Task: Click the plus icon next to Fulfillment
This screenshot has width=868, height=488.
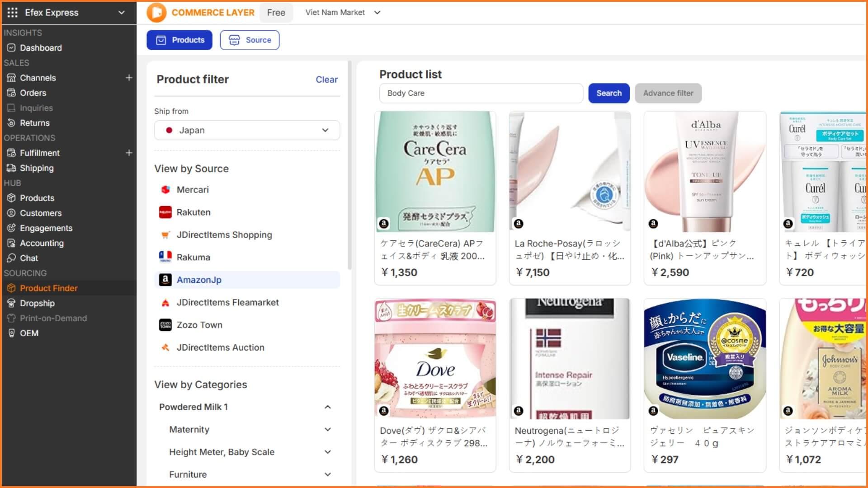Action: coord(129,153)
